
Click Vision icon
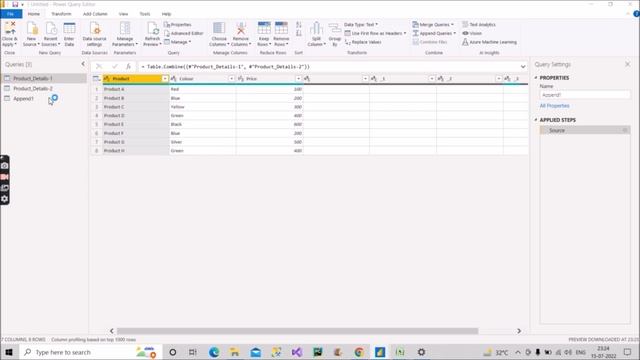(465, 33)
